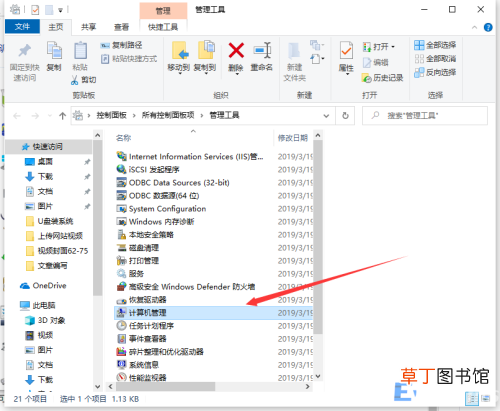Image resolution: width=500 pixels, height=411 pixels.
Task: Click 全部选择 in the select group
Action: tap(435, 45)
